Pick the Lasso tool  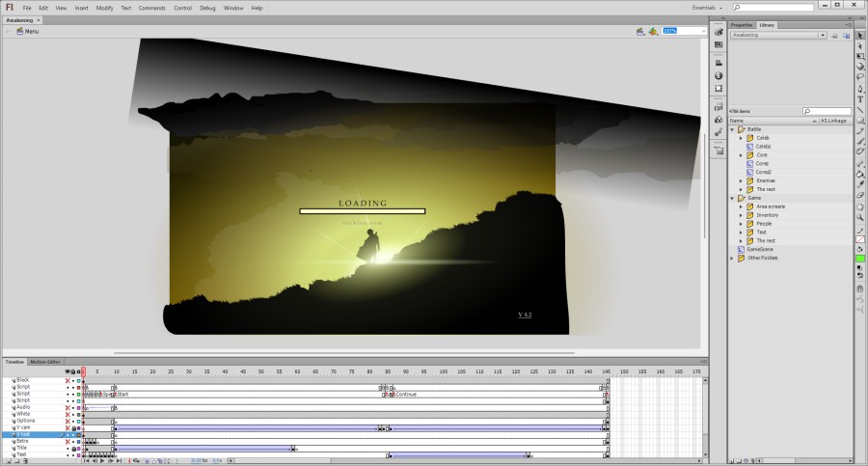click(860, 77)
